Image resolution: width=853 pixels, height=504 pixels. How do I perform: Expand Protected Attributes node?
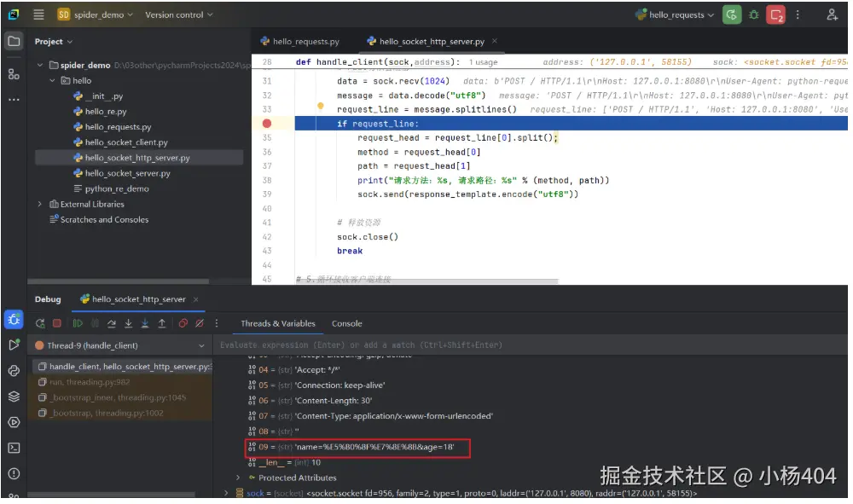[238, 478]
